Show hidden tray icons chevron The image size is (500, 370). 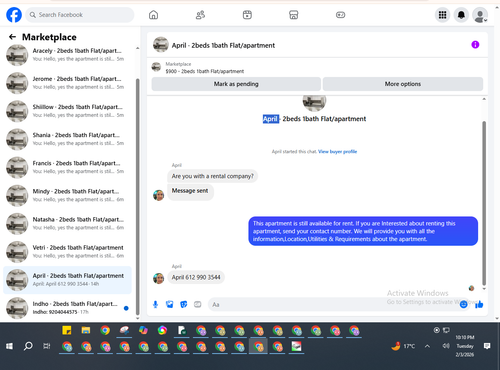(427, 346)
